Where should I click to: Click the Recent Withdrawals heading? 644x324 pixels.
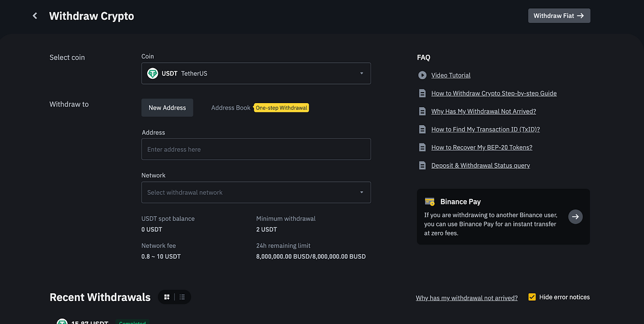pos(100,297)
